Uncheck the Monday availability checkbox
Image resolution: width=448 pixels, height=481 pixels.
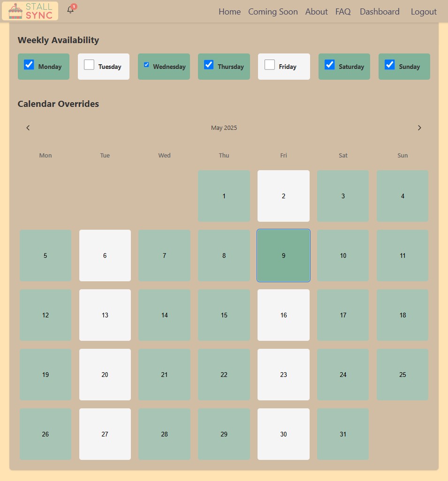coord(29,65)
